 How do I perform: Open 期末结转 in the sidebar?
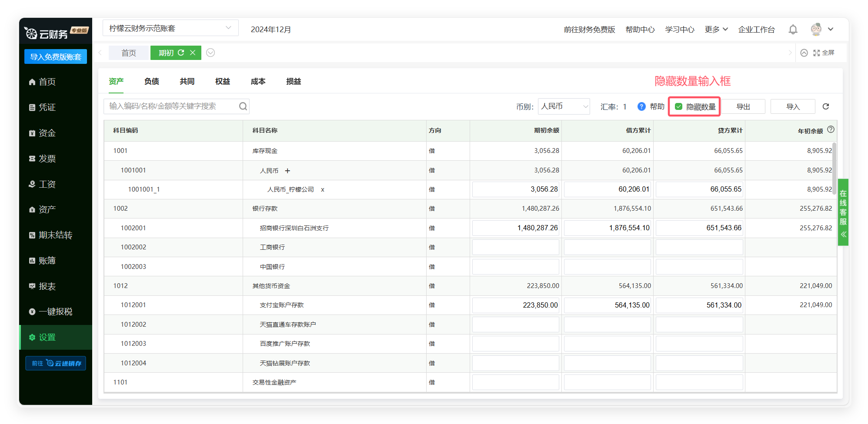coord(55,235)
